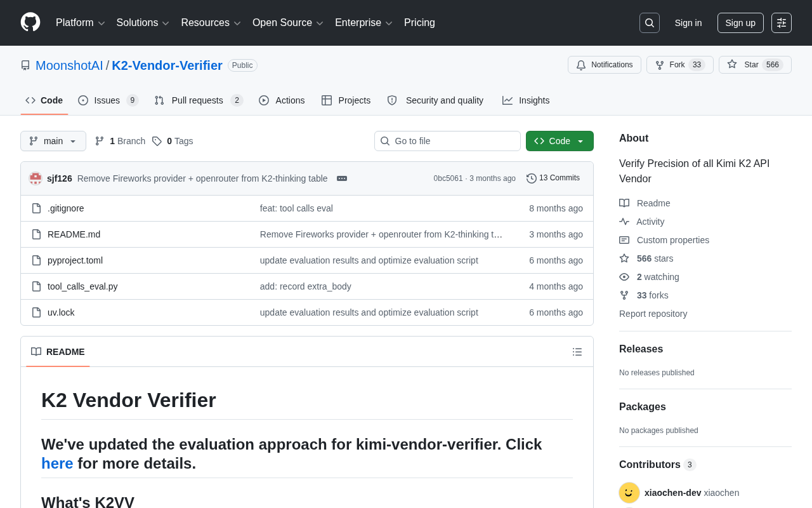The height and width of the screenshot is (508, 812).
Task: Focus the Go to file field
Action: point(447,141)
